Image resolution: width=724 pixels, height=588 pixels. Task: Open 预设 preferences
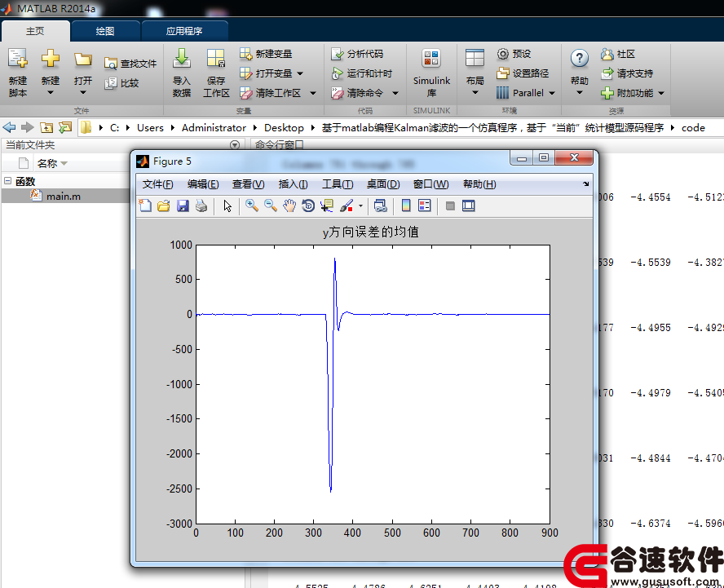click(514, 54)
